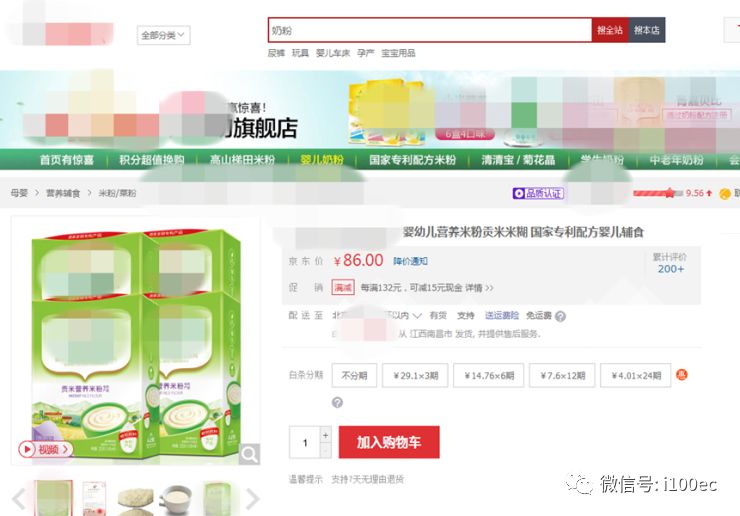The image size is (740, 516).
Task: Open the 婴儿奶粉 navigation tab
Action: coord(321,160)
